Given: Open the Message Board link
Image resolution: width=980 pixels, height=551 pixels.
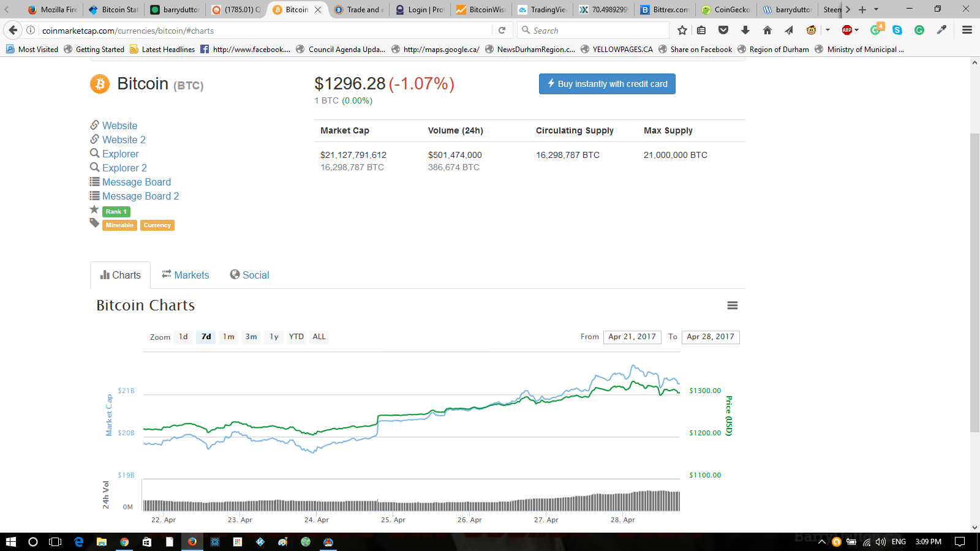Looking at the screenshot, I should pyautogui.click(x=137, y=182).
